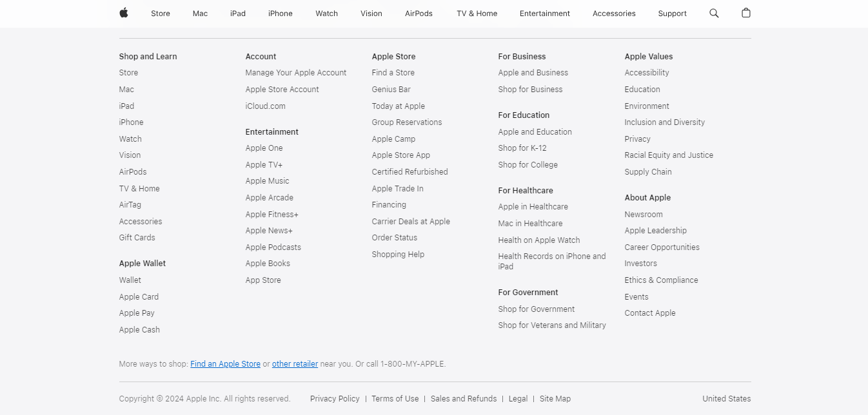Open the Investors link
This screenshot has width=868, height=415.
pyautogui.click(x=641, y=264)
